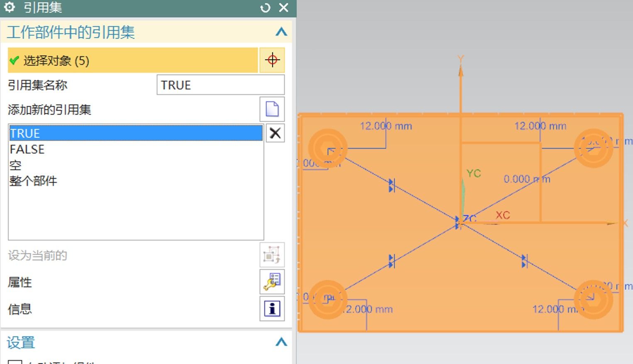Click the YC axis label in viewport

click(474, 173)
